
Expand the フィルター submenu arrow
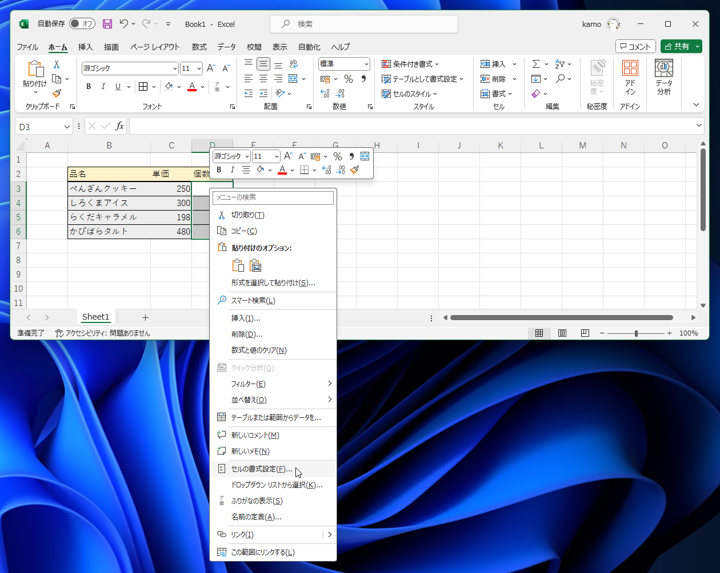tap(330, 383)
